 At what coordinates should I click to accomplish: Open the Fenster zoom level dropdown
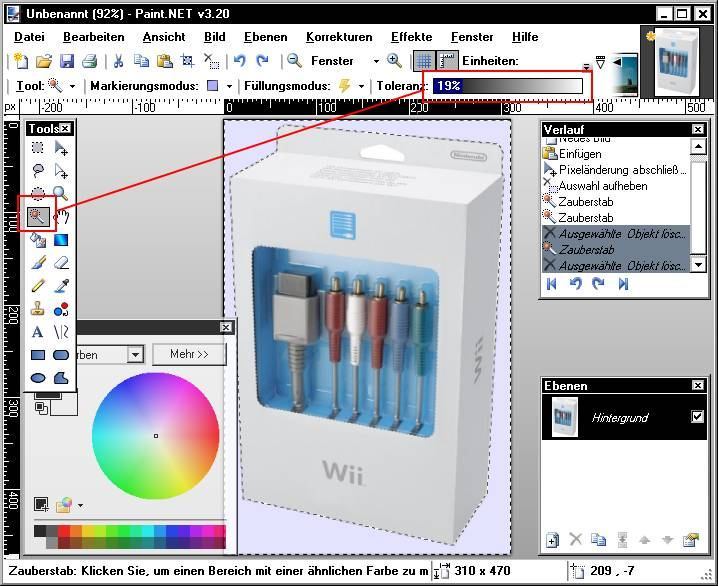[x=376, y=61]
